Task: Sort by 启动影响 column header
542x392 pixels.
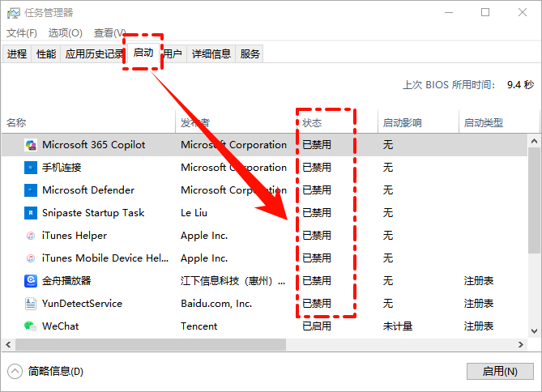Action: pyautogui.click(x=402, y=123)
